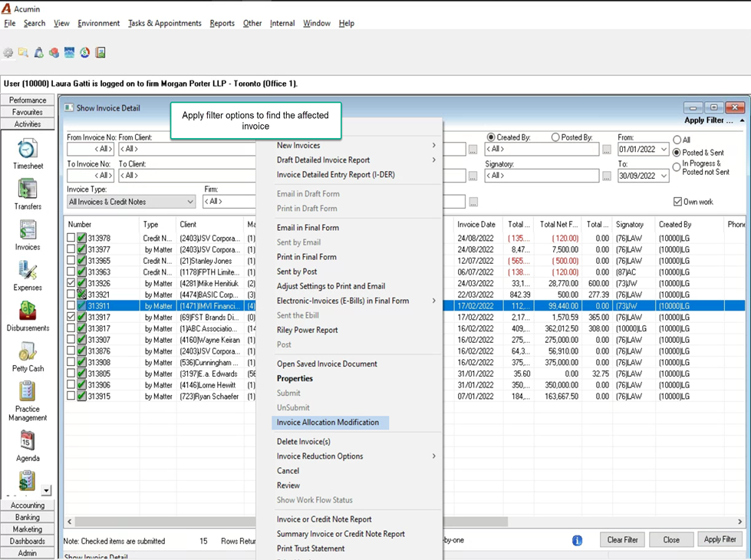This screenshot has height=560, width=751.
Task: Select the Posted By radio button
Action: pos(555,137)
